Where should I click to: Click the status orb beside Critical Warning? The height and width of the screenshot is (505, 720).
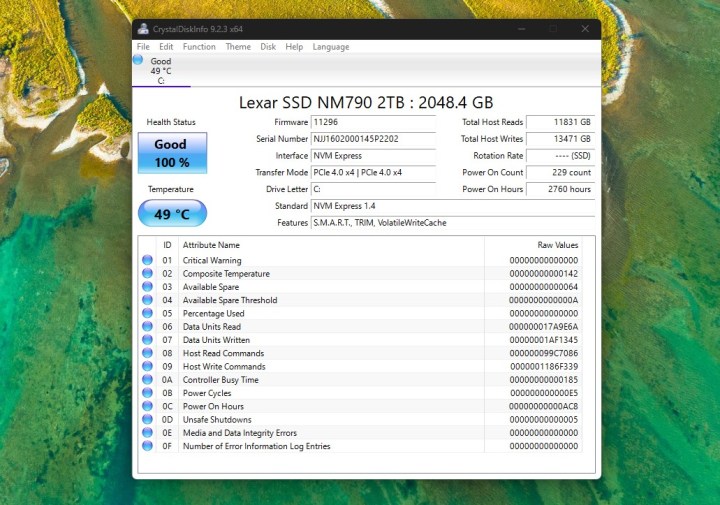pos(148,261)
